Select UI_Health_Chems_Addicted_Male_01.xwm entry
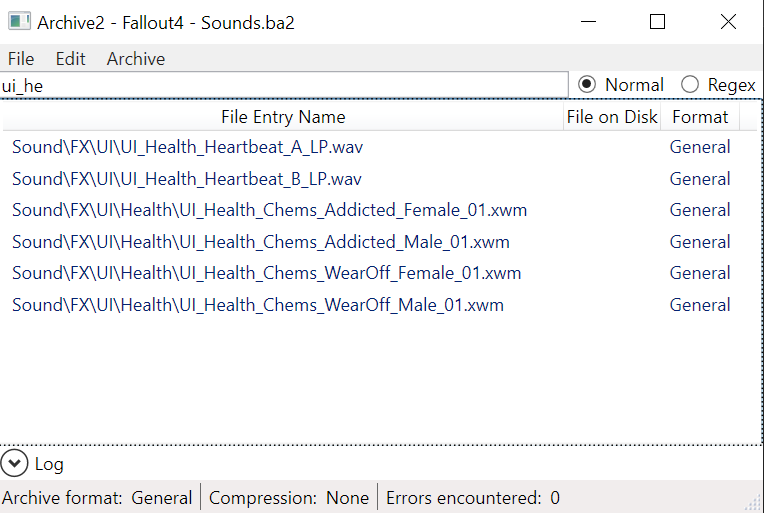The height and width of the screenshot is (513, 764). click(261, 242)
